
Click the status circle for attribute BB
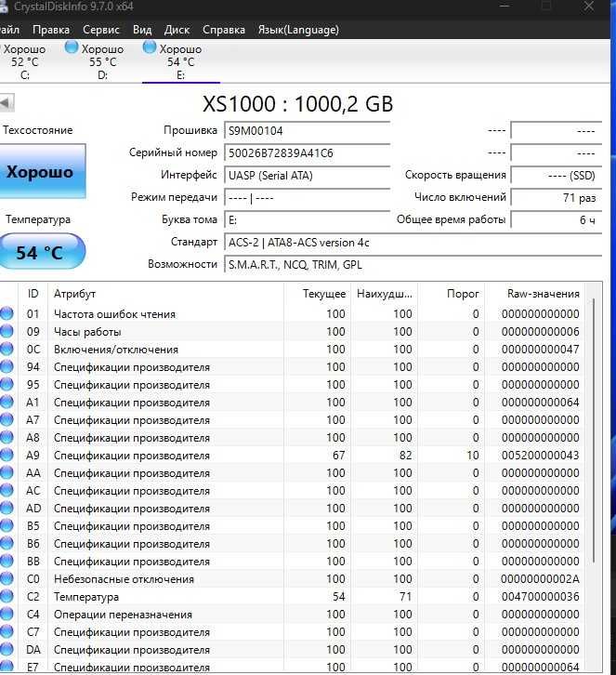pos(7,561)
